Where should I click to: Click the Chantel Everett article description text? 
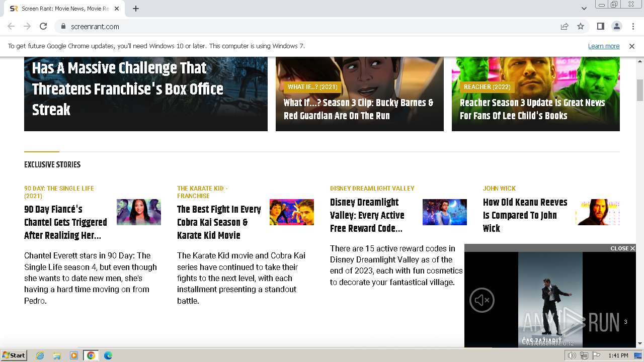click(91, 278)
